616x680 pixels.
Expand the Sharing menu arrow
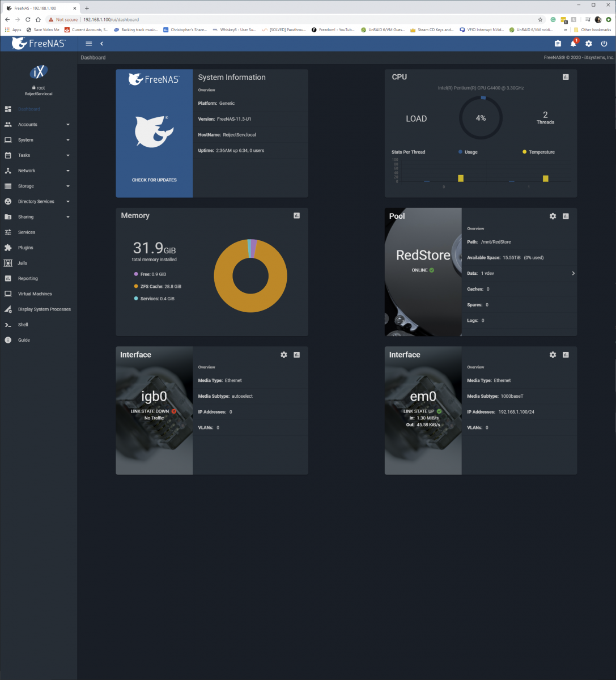(68, 217)
